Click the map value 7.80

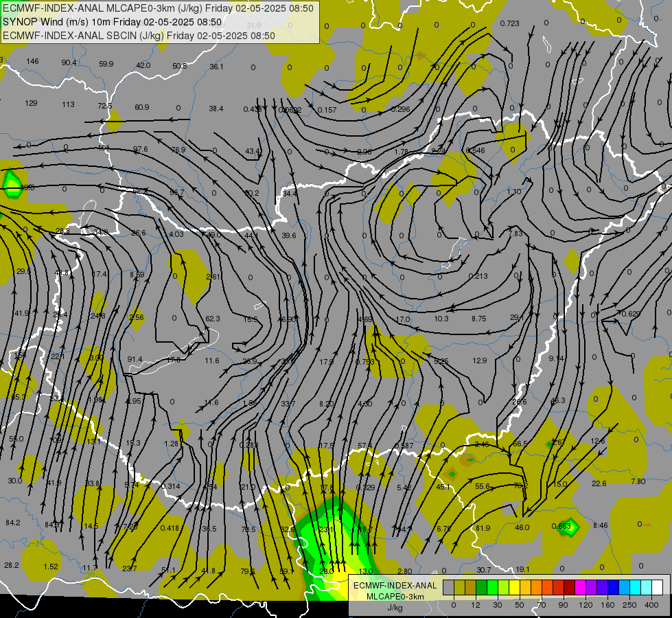638,481
